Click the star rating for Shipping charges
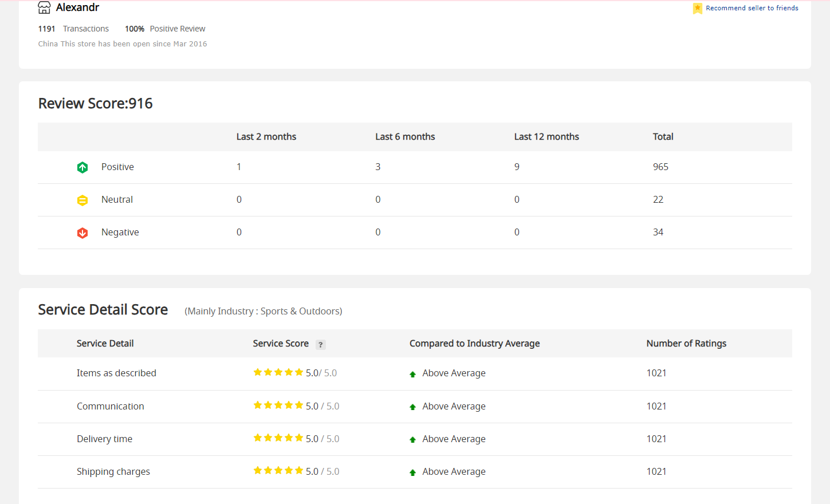 (x=278, y=470)
